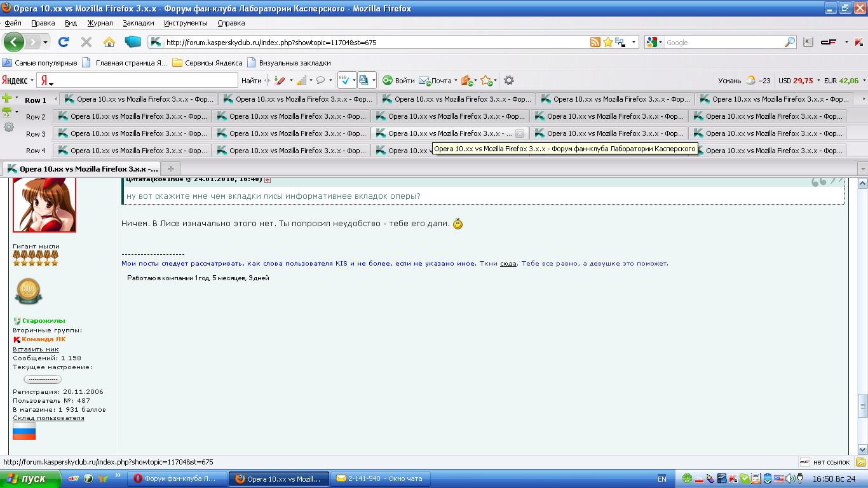Click the volume speaker tray icon

tap(790, 478)
